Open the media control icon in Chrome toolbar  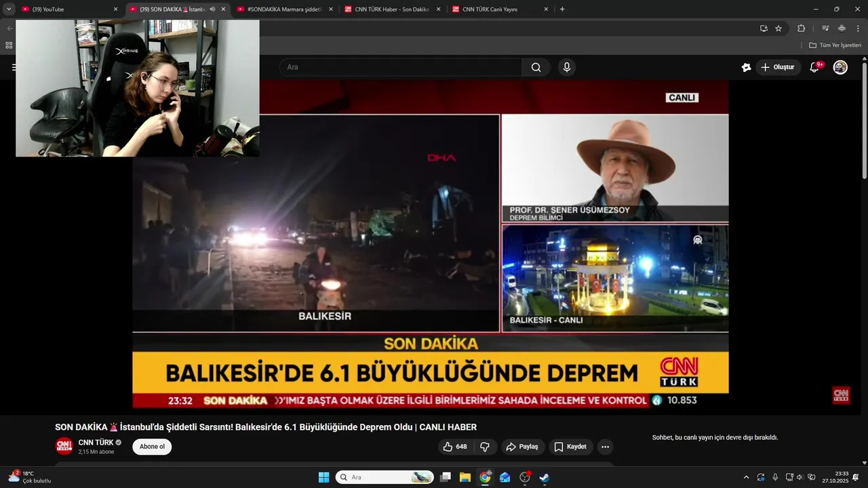825,28
